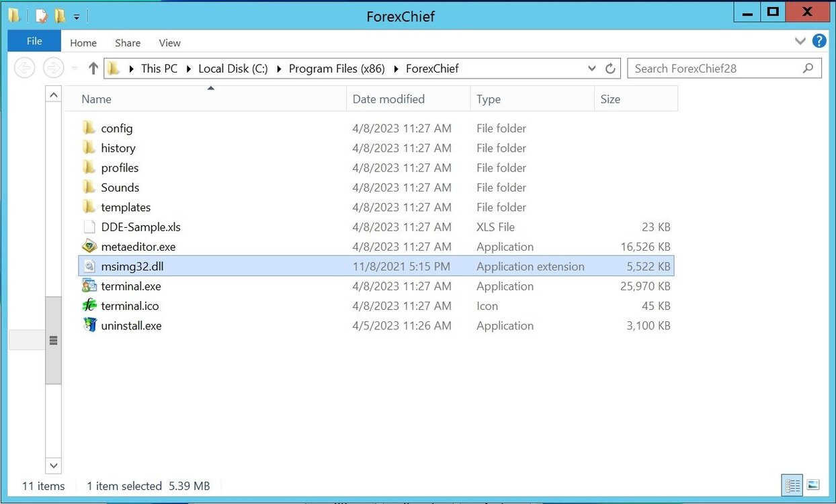
Task: Expand the arrow after Local Disk (C:)
Action: pos(278,69)
